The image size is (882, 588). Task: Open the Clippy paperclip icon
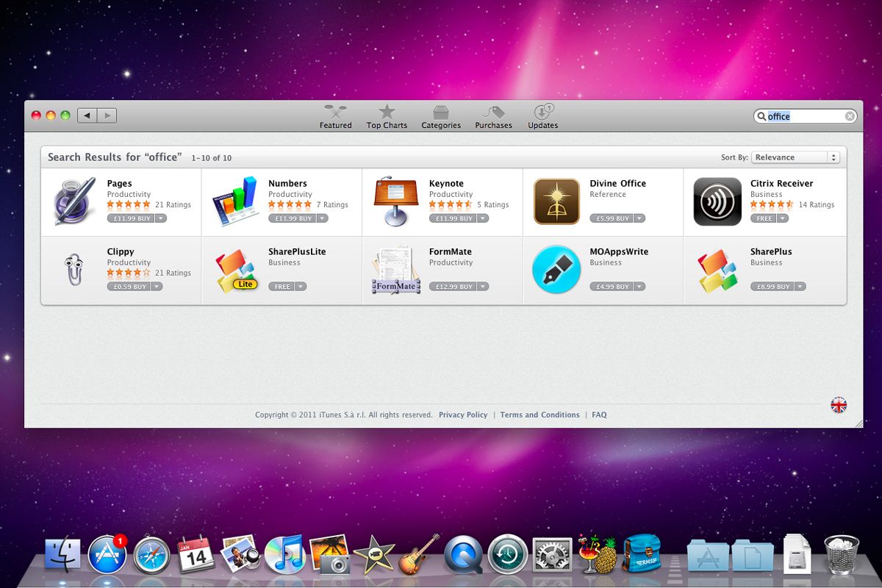[73, 269]
